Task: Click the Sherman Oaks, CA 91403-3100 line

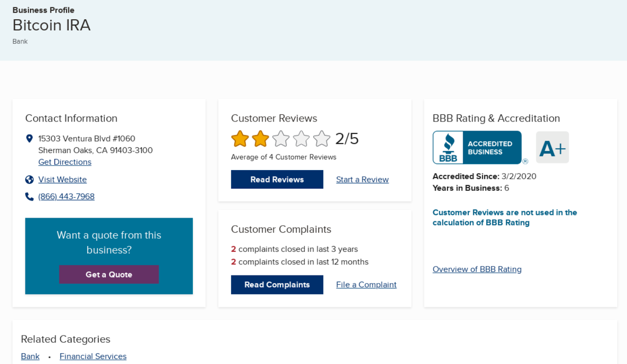Action: coord(96,150)
